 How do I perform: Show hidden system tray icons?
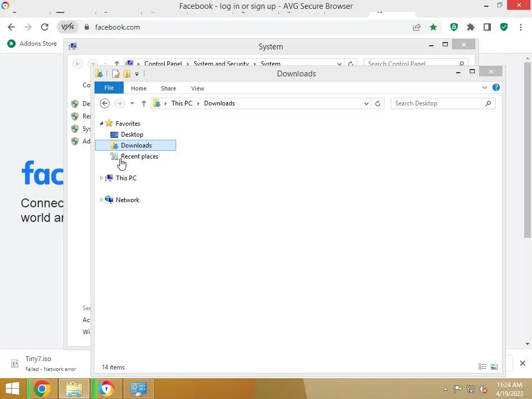[x=445, y=389]
